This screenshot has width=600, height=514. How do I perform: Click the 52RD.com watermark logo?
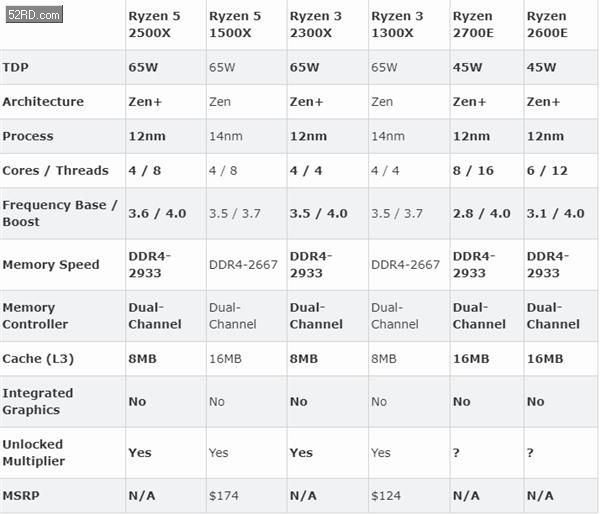(34, 15)
